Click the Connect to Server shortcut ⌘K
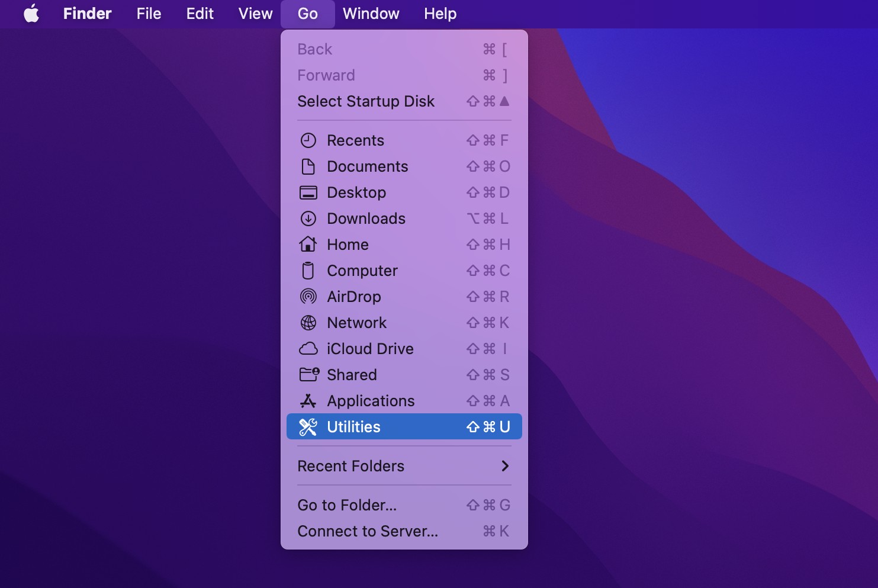Image resolution: width=878 pixels, height=588 pixels. point(496,531)
